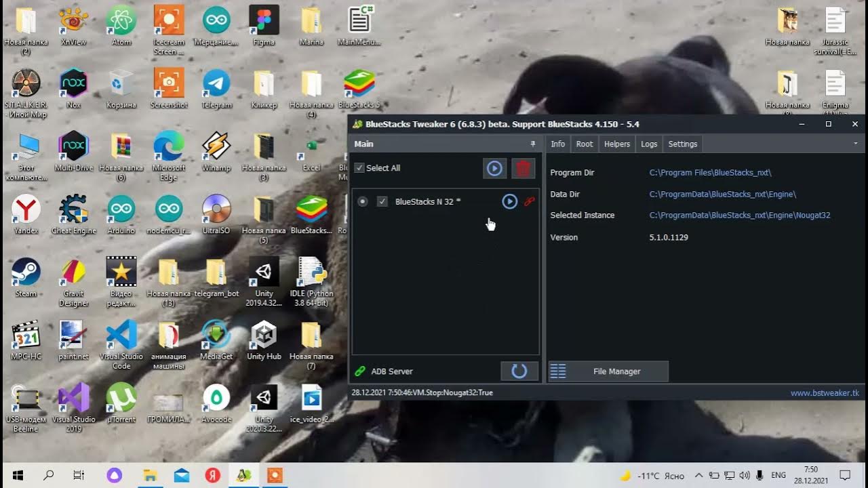
Task: Open the Logs tab
Action: pos(649,144)
